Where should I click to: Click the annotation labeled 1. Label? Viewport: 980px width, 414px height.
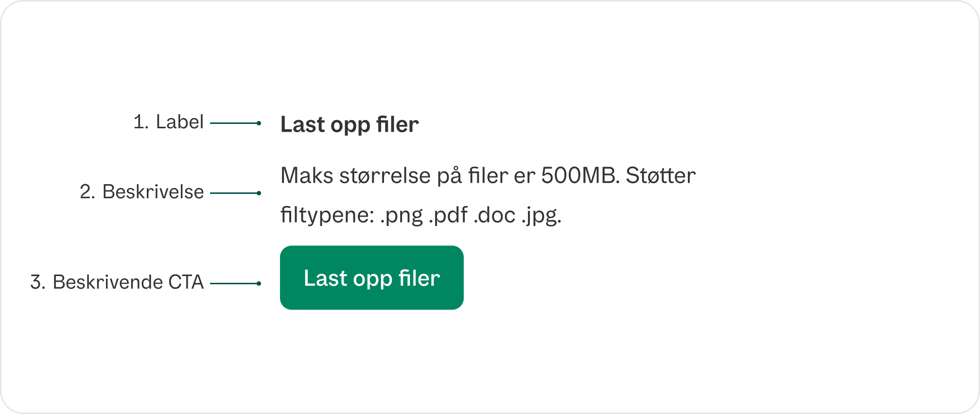pyautogui.click(x=169, y=122)
